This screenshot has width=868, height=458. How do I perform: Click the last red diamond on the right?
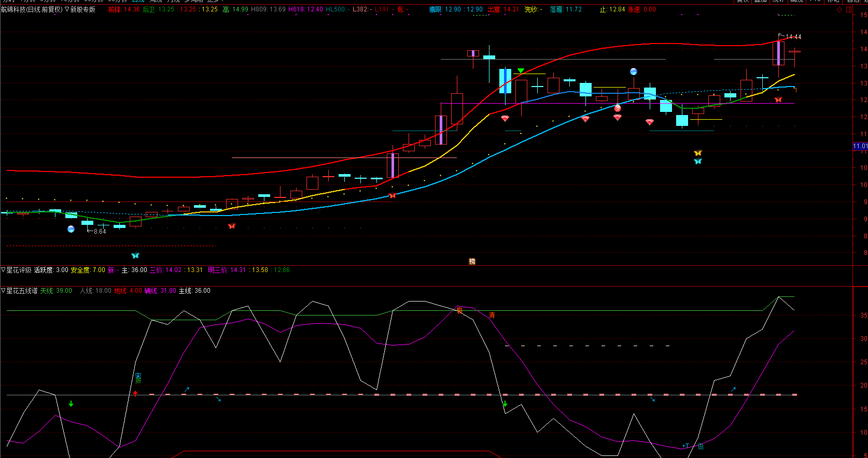coord(650,122)
